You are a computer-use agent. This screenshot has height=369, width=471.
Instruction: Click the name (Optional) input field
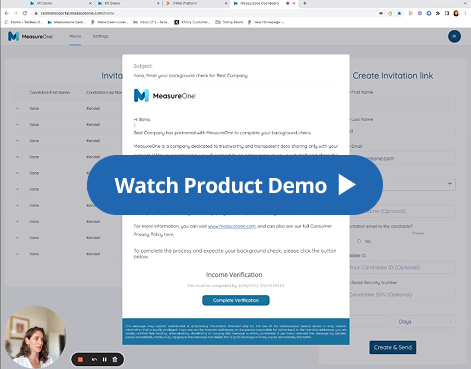click(402, 211)
